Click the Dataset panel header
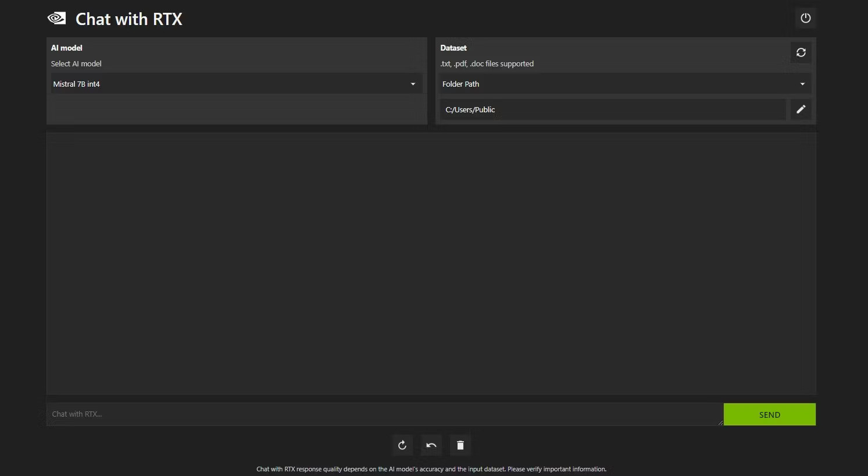The height and width of the screenshot is (476, 868). [453, 48]
